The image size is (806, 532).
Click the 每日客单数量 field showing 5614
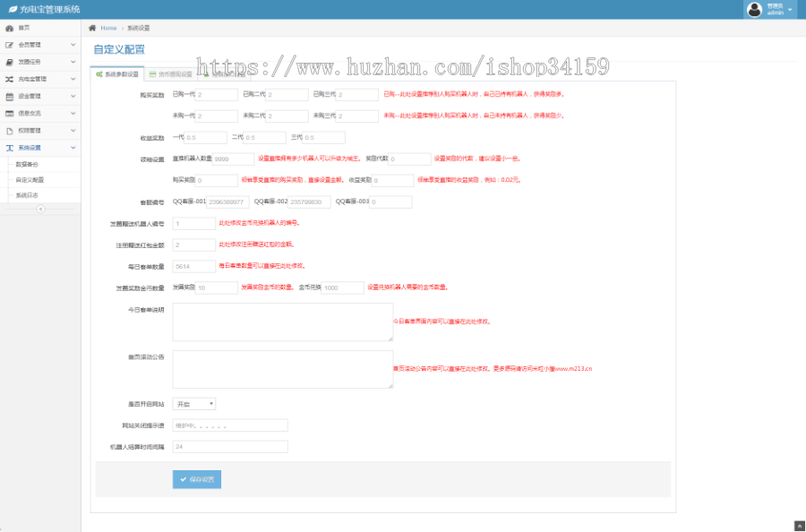(194, 266)
